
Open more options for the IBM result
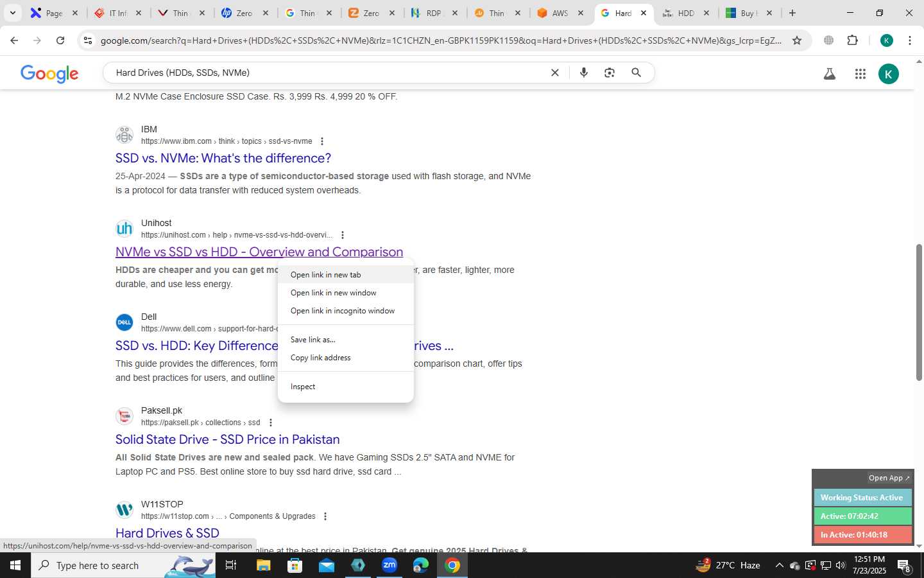point(322,141)
